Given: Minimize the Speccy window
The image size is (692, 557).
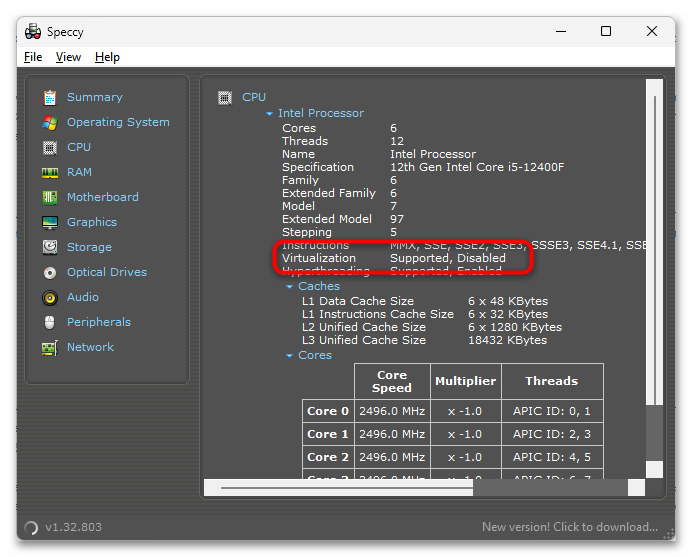Looking at the screenshot, I should (561, 31).
